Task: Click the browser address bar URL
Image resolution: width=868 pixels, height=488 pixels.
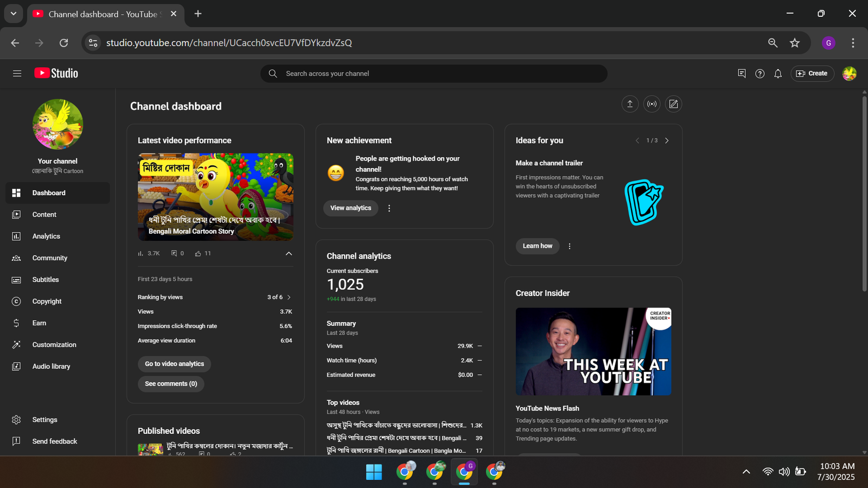Action: coord(229,43)
